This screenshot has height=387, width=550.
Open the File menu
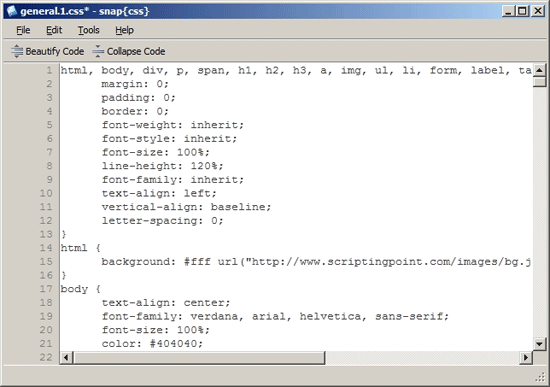[x=23, y=30]
